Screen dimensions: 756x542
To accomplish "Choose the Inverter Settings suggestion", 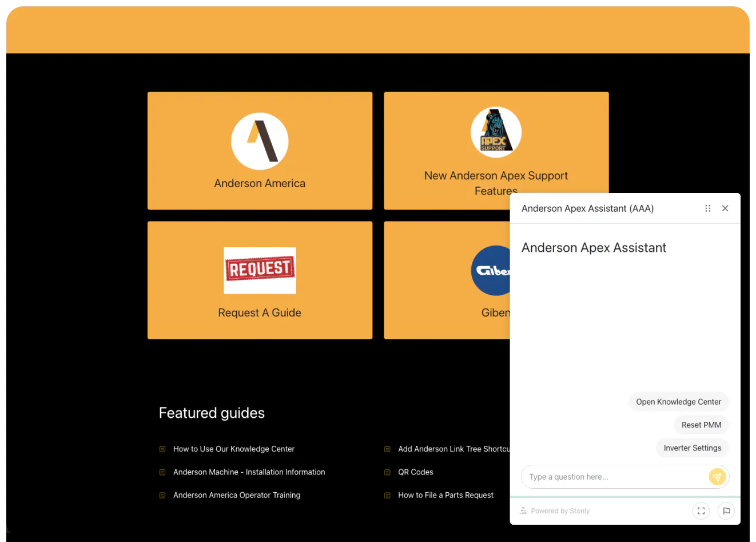I will tap(693, 448).
